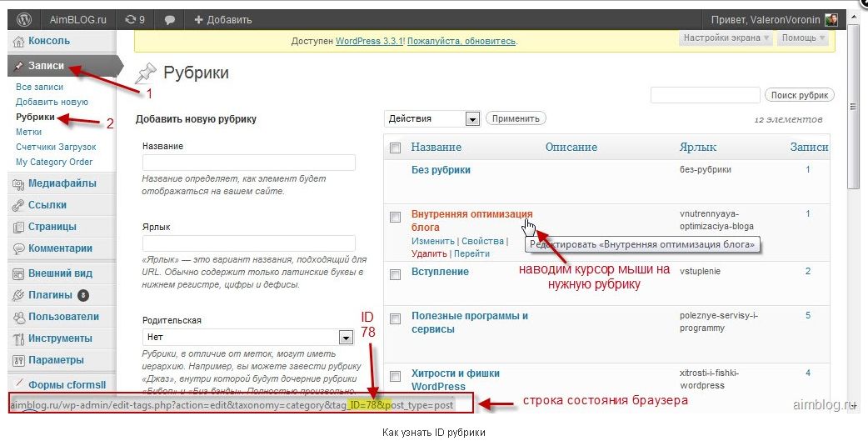Click the ValeronVoronin avatar thumbnail
The height and width of the screenshot is (441, 868).
click(831, 20)
